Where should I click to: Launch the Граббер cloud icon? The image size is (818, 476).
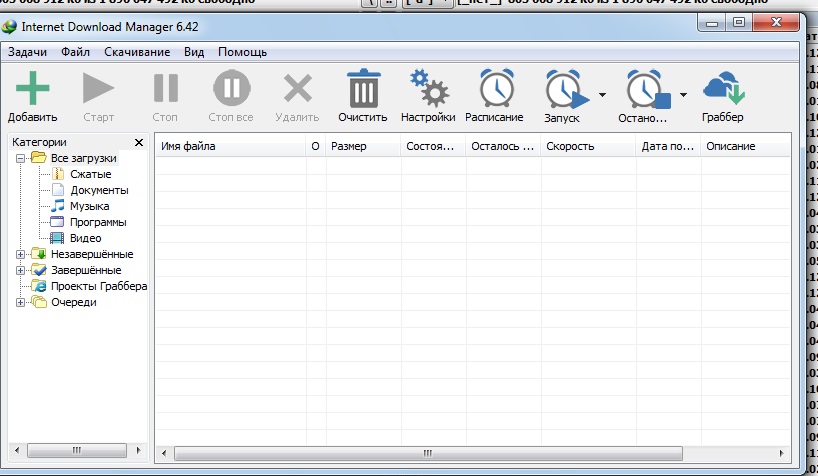[x=724, y=88]
